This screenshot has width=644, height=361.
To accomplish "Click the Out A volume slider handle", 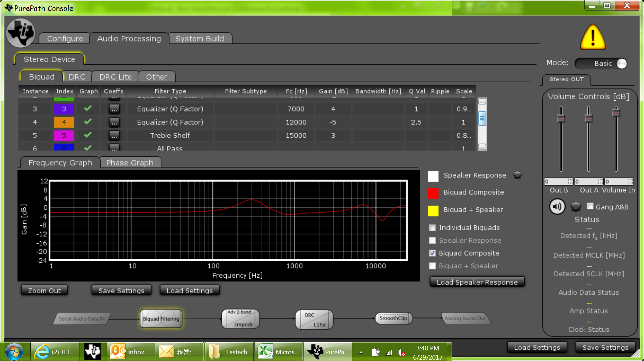I will [589, 118].
